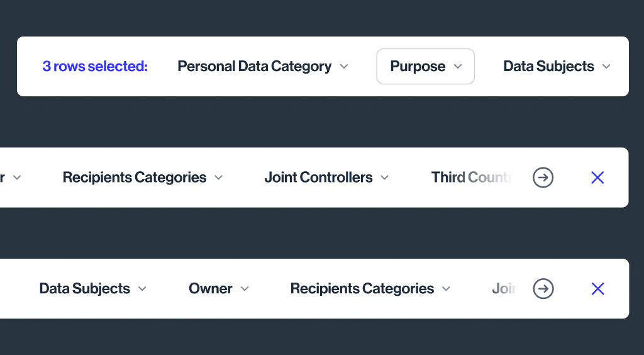Viewport: 644px width, 355px height.
Task: Expand Data Subjects in bottom toolbar
Action: [84, 289]
